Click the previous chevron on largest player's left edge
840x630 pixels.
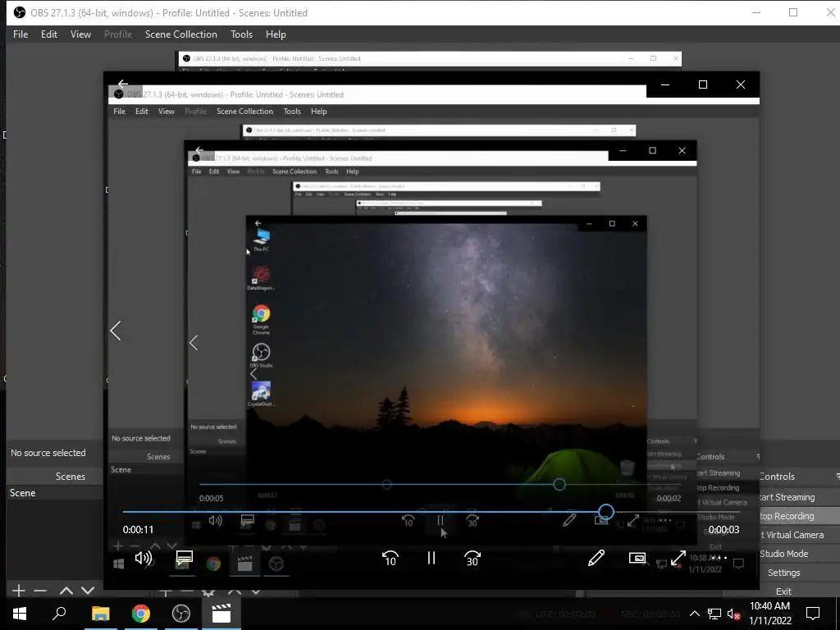115,331
